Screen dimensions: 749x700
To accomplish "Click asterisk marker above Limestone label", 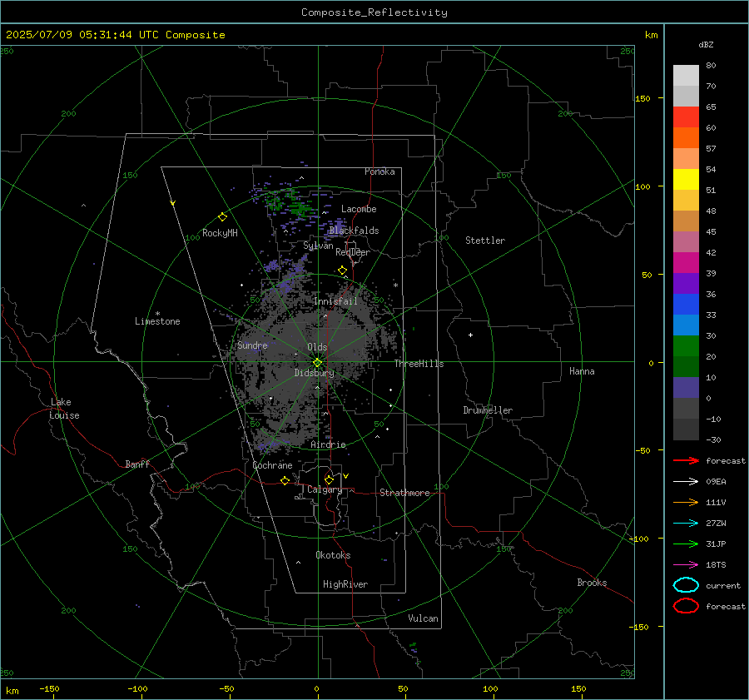I will (157, 314).
